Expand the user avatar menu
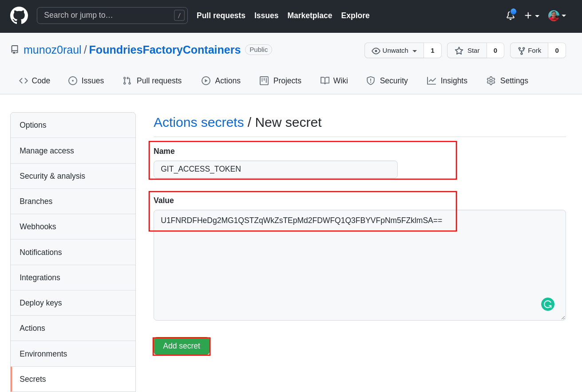The image size is (582, 392). [x=557, y=16]
